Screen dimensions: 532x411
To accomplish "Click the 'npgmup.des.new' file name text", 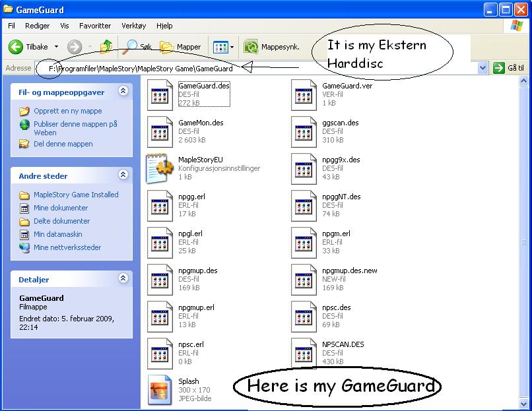I will pyautogui.click(x=350, y=270).
